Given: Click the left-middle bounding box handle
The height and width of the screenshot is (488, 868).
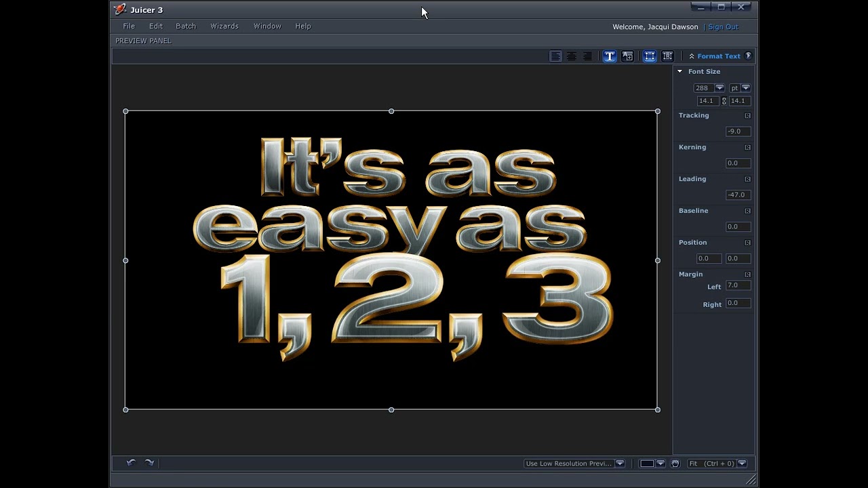Looking at the screenshot, I should point(125,260).
